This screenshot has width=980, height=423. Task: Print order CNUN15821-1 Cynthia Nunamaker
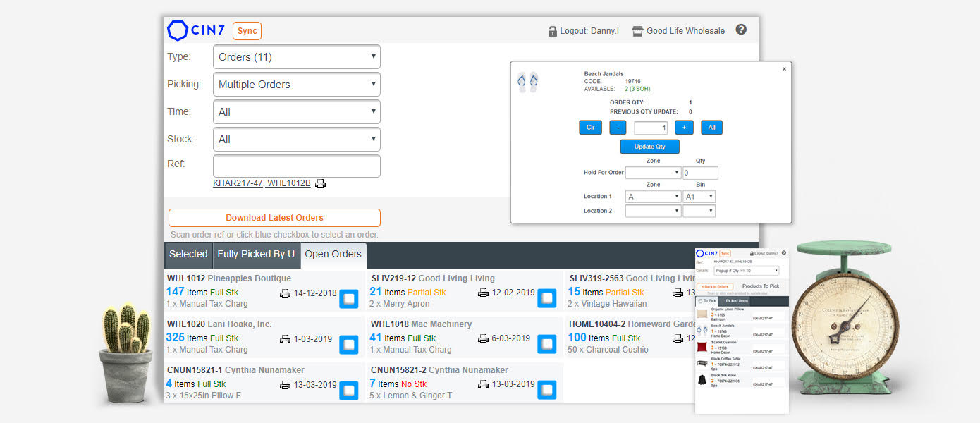(x=286, y=385)
